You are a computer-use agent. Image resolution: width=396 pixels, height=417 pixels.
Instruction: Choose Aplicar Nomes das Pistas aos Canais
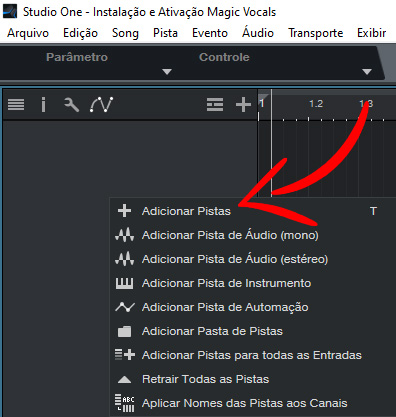[253, 403]
